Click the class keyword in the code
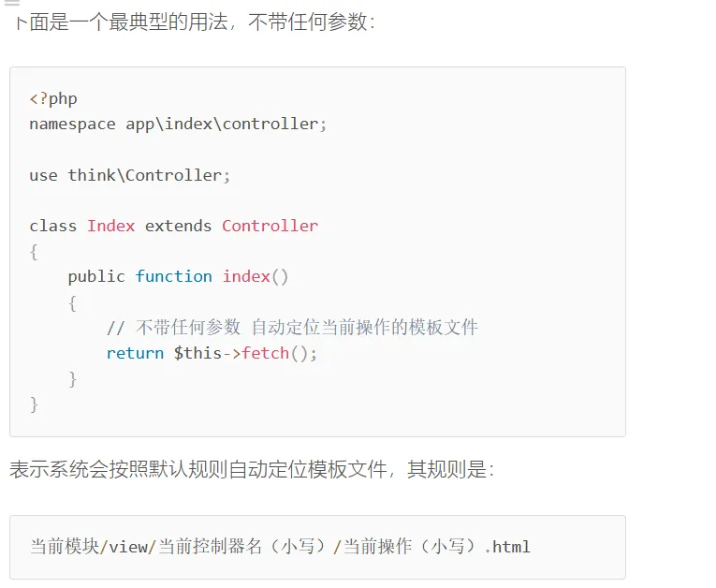The height and width of the screenshot is (588, 716). (x=52, y=226)
